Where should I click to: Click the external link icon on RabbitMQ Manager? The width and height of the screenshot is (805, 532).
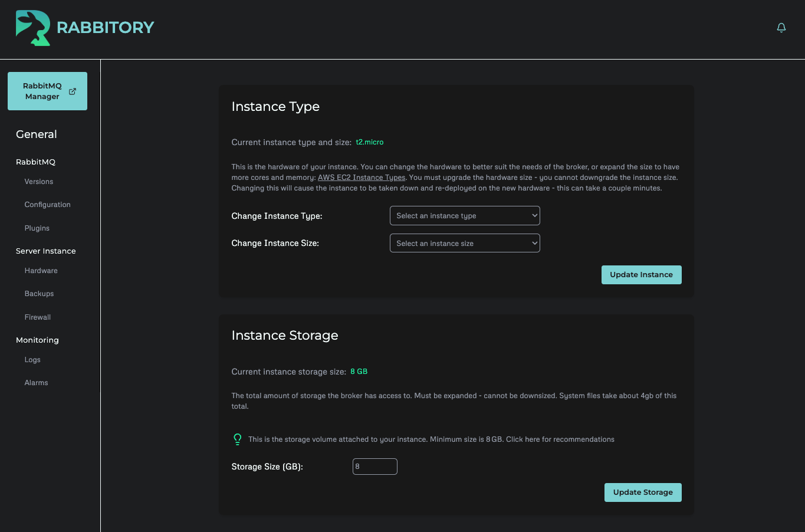pyautogui.click(x=72, y=91)
